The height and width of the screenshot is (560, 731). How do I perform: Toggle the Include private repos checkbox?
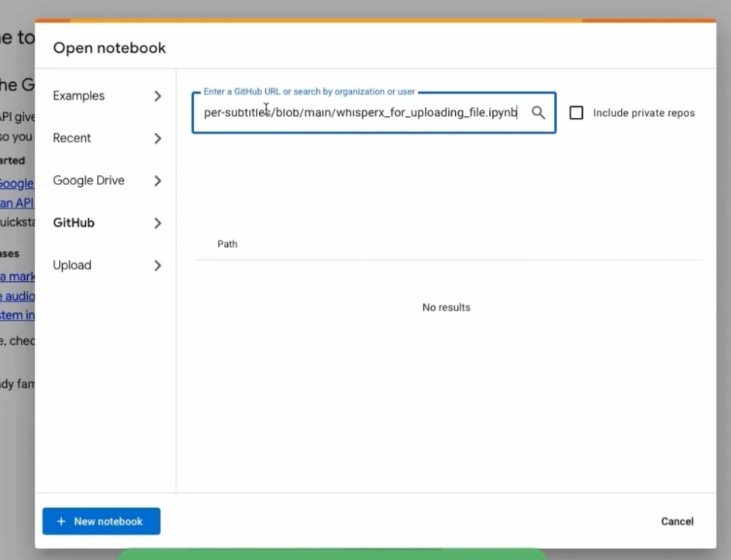tap(576, 113)
